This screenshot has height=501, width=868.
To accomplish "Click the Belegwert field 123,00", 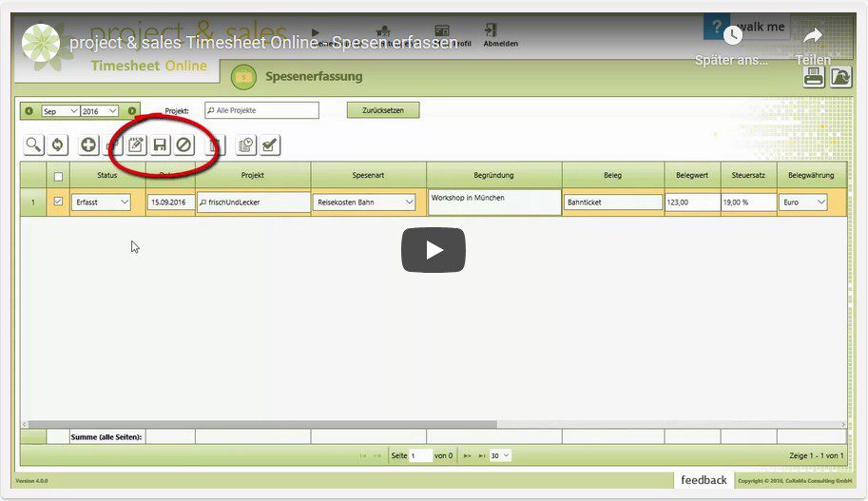I will pyautogui.click(x=692, y=202).
